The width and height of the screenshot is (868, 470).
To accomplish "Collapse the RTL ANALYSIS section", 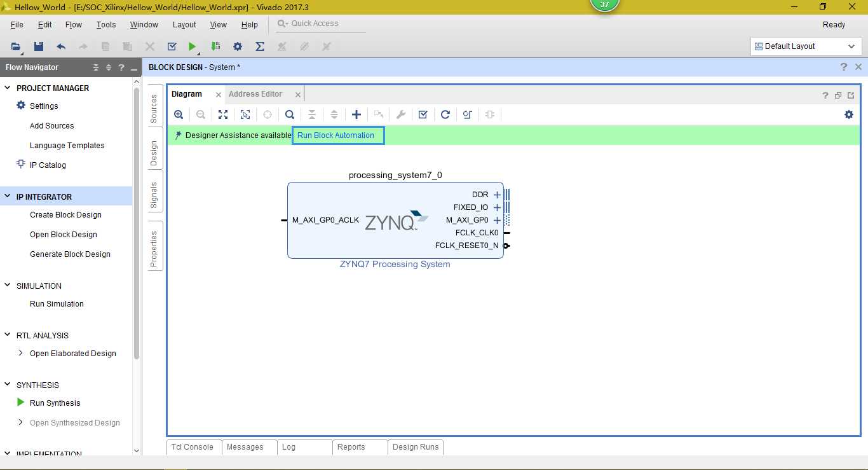I will click(x=8, y=335).
